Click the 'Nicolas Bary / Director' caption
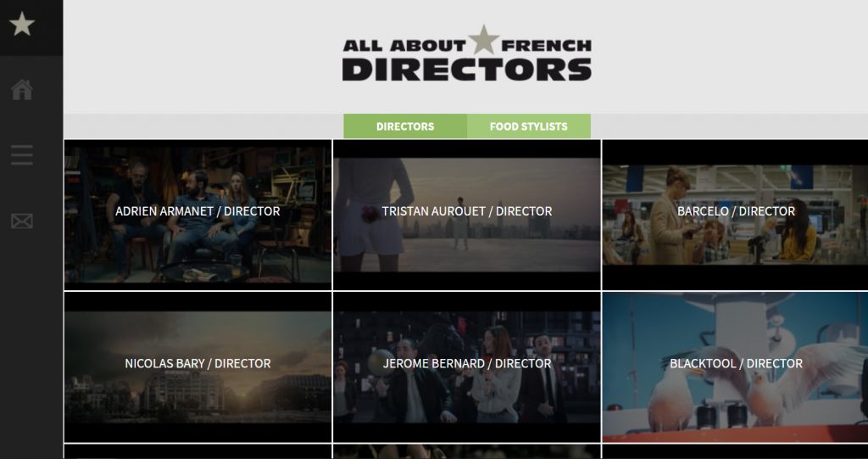 [x=198, y=364]
